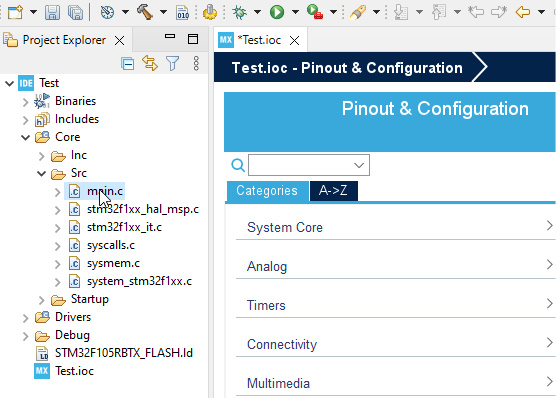Click the device code generation icon
The width and height of the screenshot is (556, 398).
click(210, 12)
